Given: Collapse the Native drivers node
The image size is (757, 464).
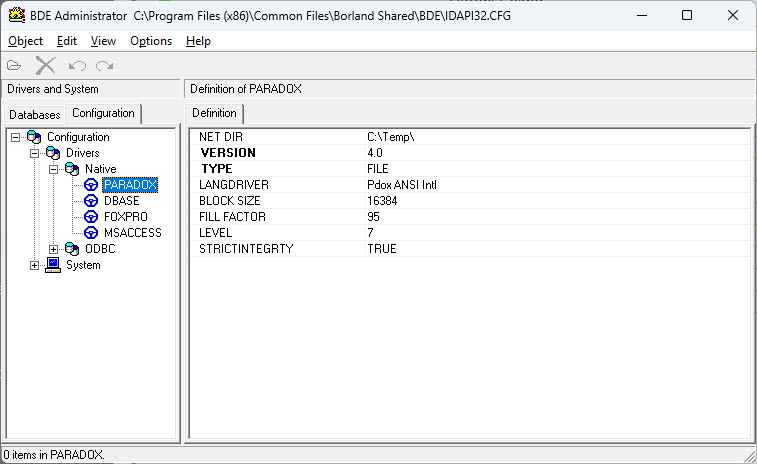Looking at the screenshot, I should pos(54,169).
